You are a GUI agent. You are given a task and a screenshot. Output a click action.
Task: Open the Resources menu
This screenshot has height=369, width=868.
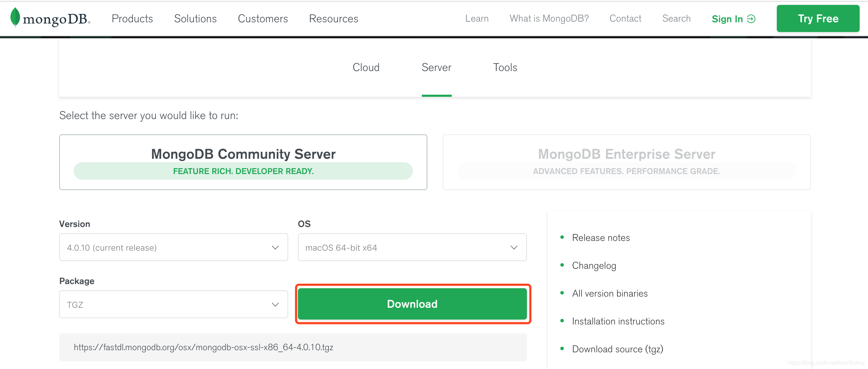click(x=333, y=18)
